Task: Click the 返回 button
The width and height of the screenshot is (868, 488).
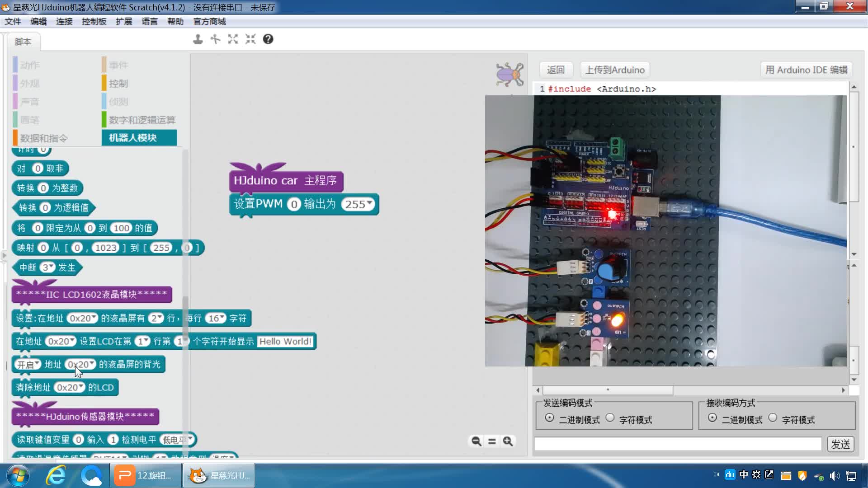Action: tap(556, 70)
